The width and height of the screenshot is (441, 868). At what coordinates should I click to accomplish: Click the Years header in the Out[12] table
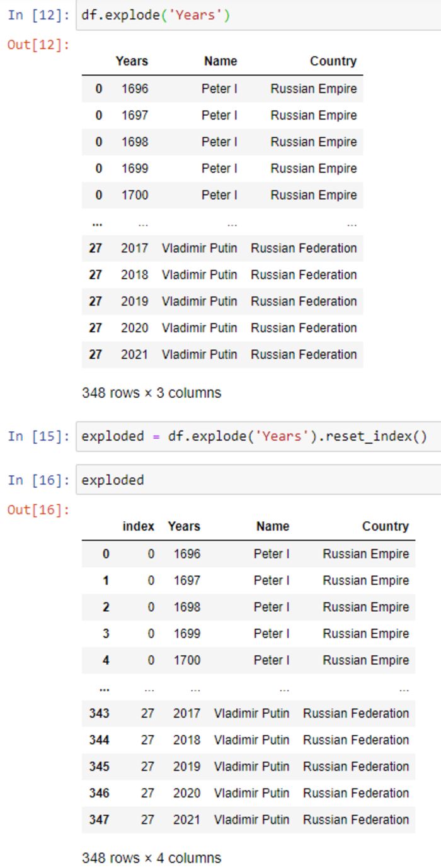[132, 61]
